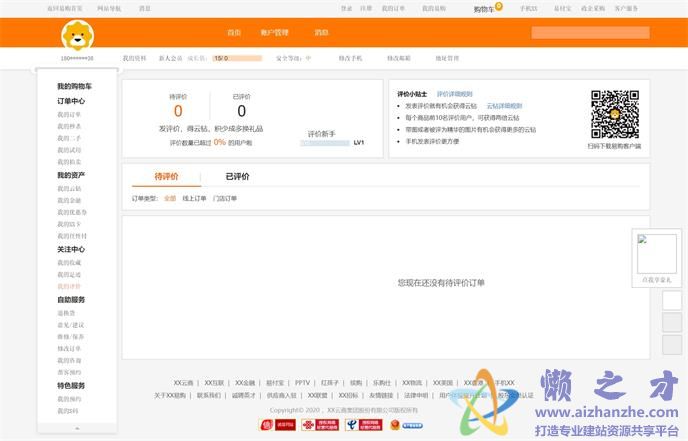The height and width of the screenshot is (441, 688).
Task: Click 供应商入驻 footer link
Action: (282, 395)
